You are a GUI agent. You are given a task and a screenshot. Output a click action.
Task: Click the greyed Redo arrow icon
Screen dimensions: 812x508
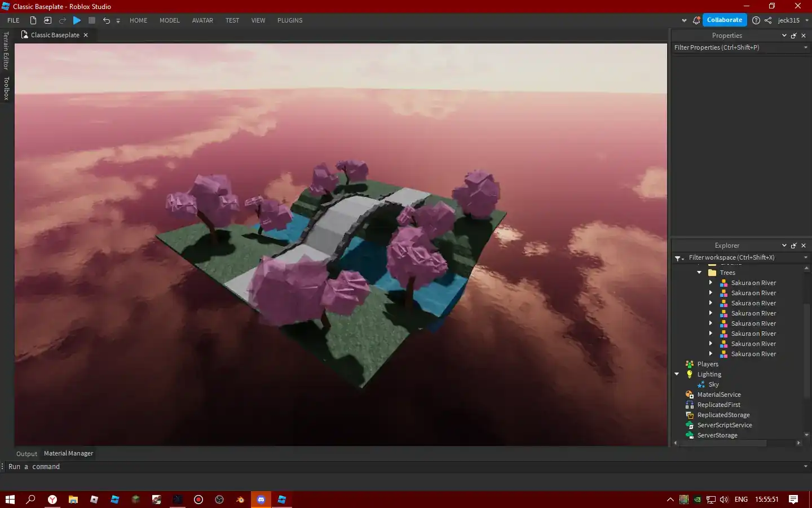point(63,20)
